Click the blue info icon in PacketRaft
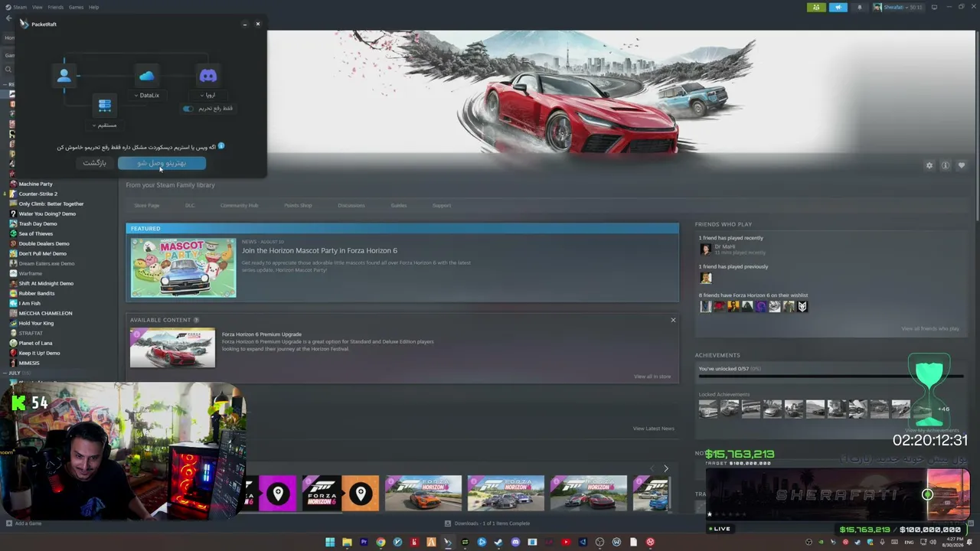 click(x=221, y=145)
